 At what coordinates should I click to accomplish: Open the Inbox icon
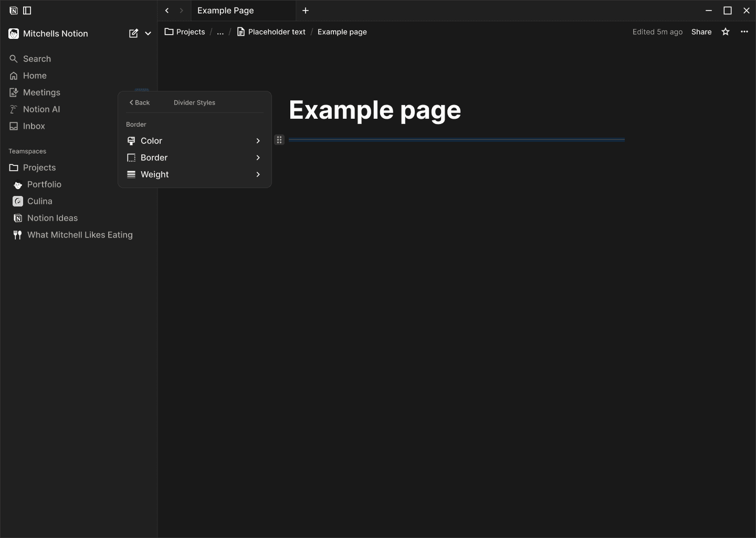[x=14, y=126]
